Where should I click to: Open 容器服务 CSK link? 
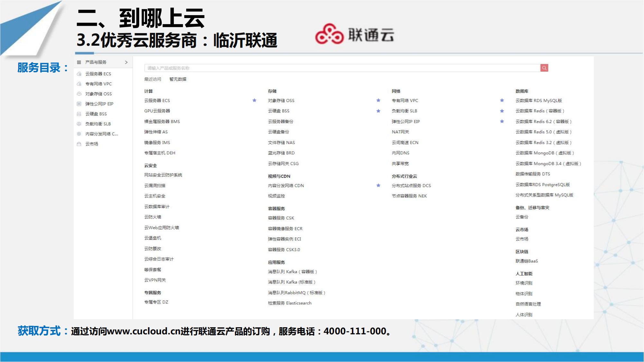tap(281, 218)
